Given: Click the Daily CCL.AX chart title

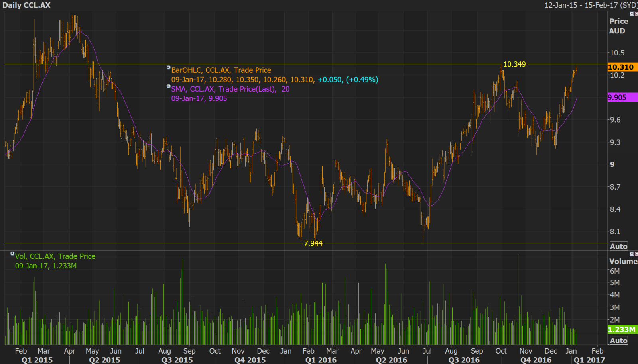Looking at the screenshot, I should tap(26, 5).
